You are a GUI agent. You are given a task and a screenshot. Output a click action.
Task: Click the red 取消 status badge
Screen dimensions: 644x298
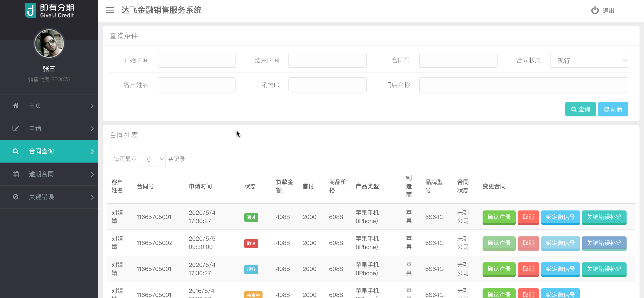click(251, 243)
